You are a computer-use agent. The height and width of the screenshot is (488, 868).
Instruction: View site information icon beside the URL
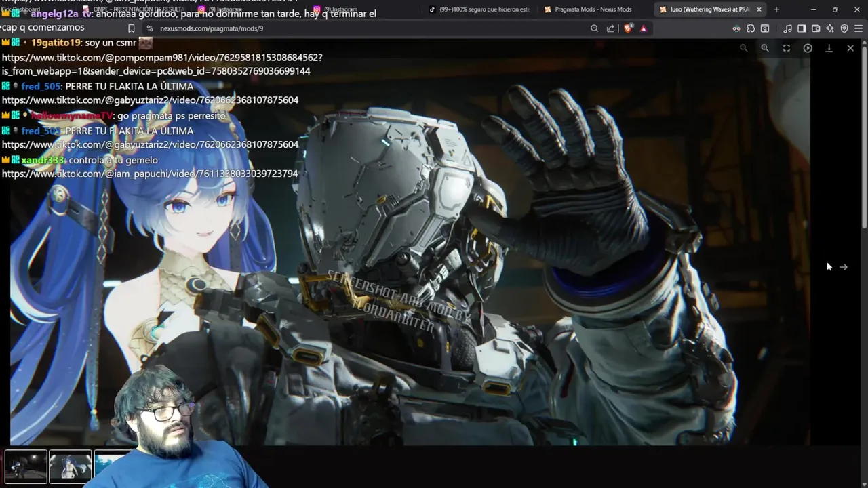[149, 28]
